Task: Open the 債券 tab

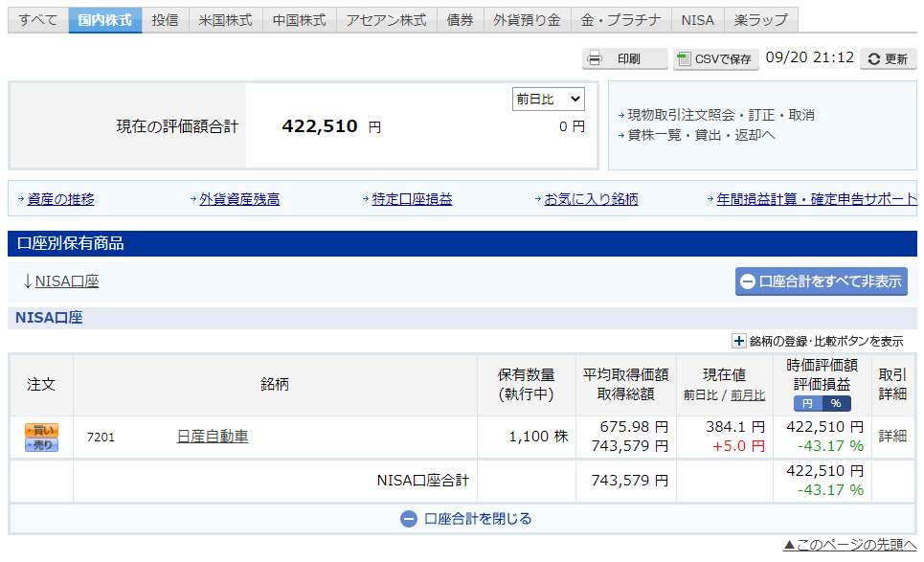Action: click(x=460, y=20)
